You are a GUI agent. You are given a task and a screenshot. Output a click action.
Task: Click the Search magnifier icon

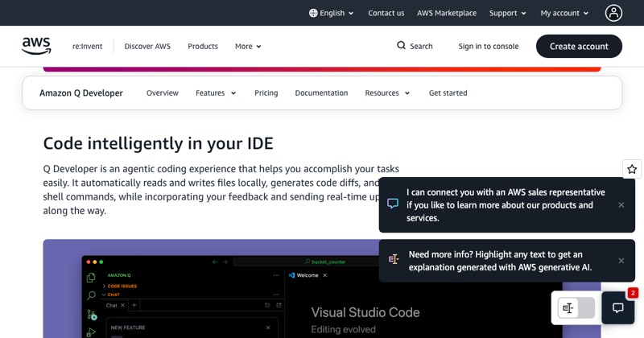[x=401, y=46]
